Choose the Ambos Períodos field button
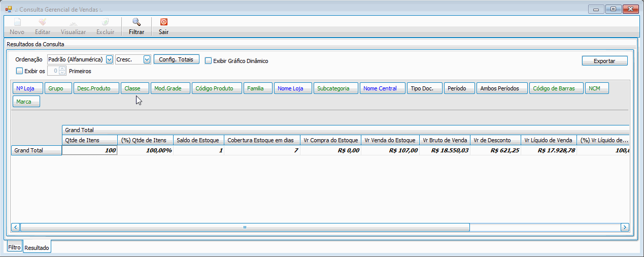 502,88
